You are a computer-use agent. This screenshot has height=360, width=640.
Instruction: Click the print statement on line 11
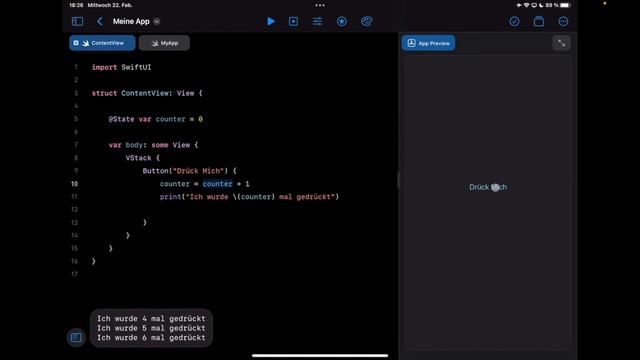tap(249, 197)
